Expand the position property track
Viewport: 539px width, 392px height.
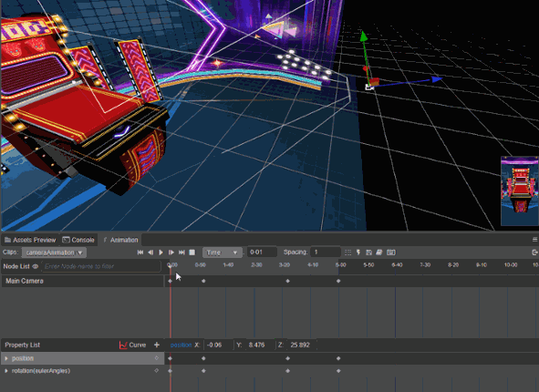(6, 358)
